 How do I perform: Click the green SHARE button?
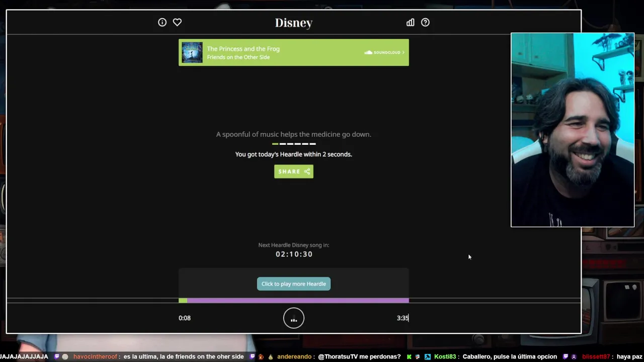click(294, 171)
